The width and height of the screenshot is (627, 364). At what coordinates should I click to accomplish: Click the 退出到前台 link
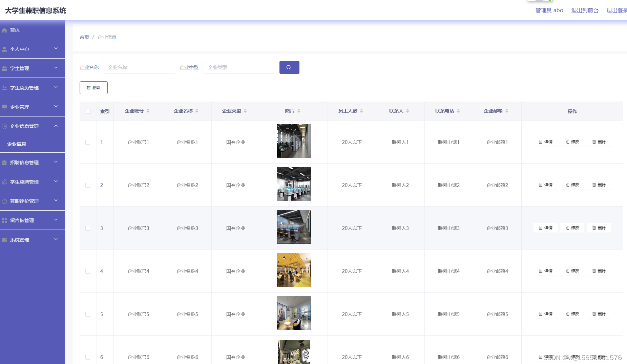(x=585, y=10)
